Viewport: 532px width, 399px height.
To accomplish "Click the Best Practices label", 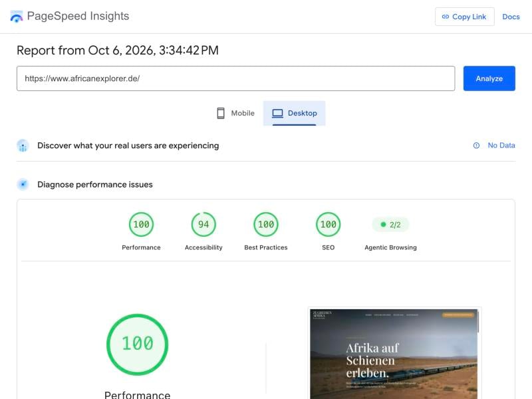I will (266, 247).
